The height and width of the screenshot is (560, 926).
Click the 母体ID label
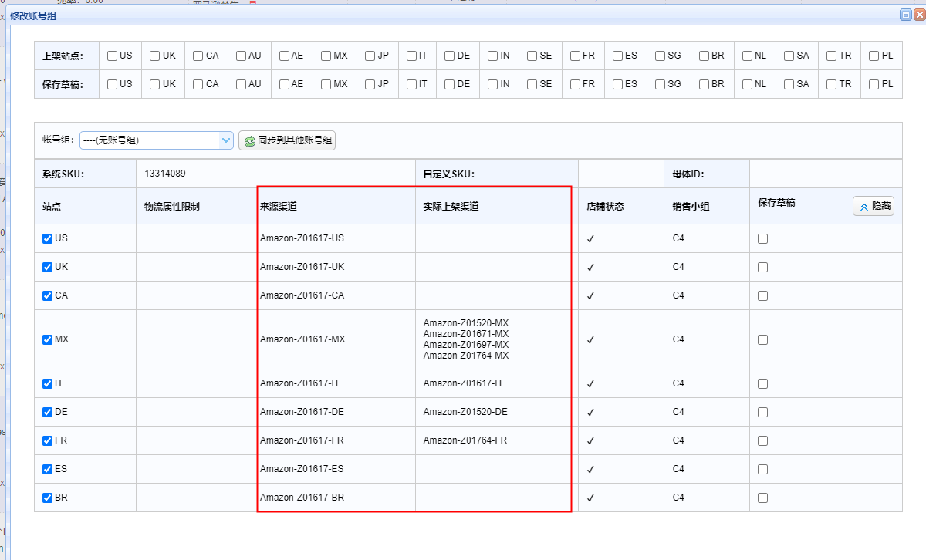688,174
